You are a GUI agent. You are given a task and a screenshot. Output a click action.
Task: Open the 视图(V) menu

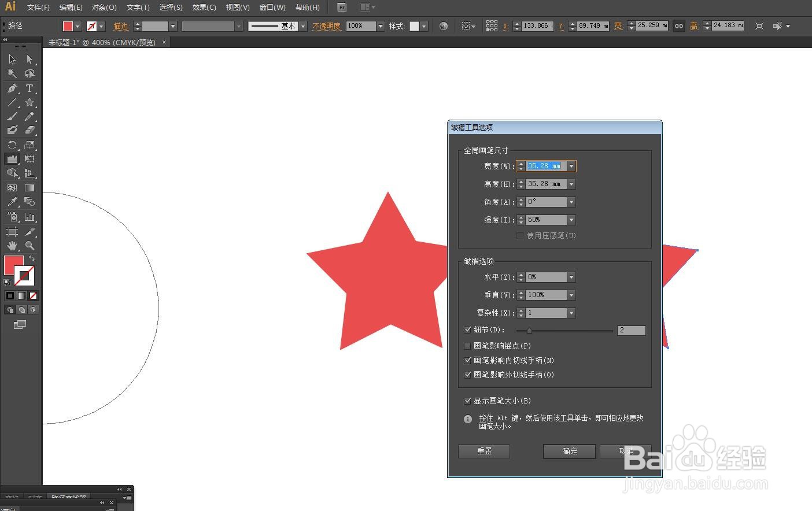coord(238,8)
